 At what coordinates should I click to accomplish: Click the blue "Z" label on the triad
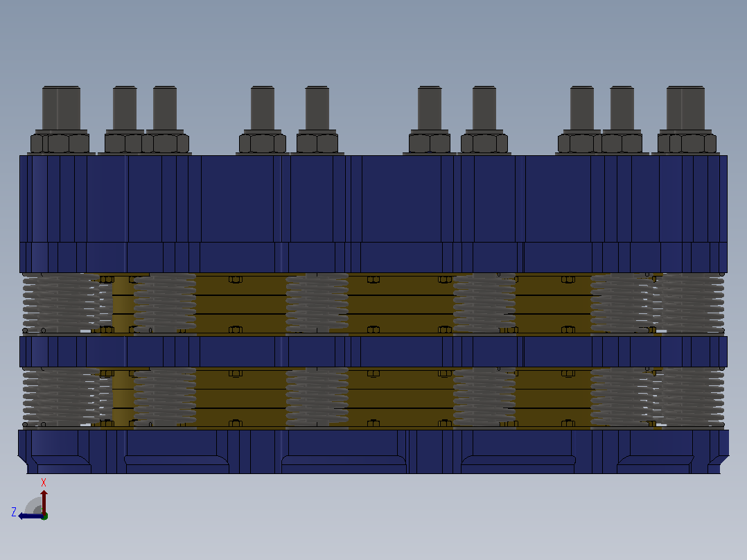14,512
